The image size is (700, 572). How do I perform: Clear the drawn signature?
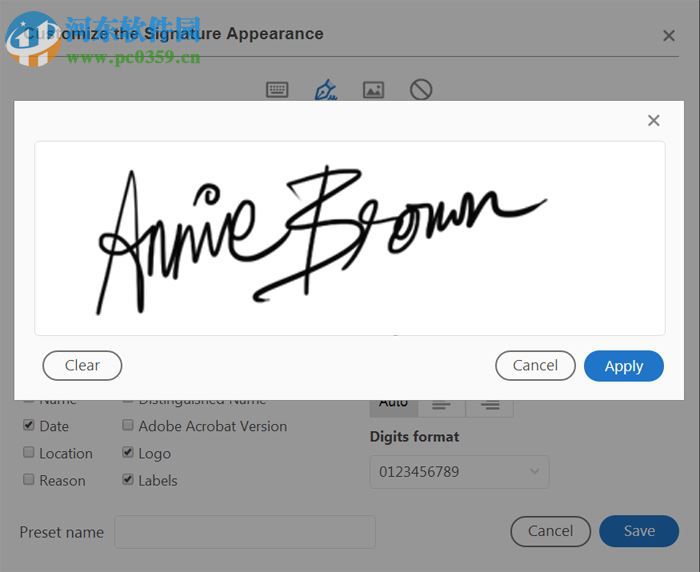[82, 365]
